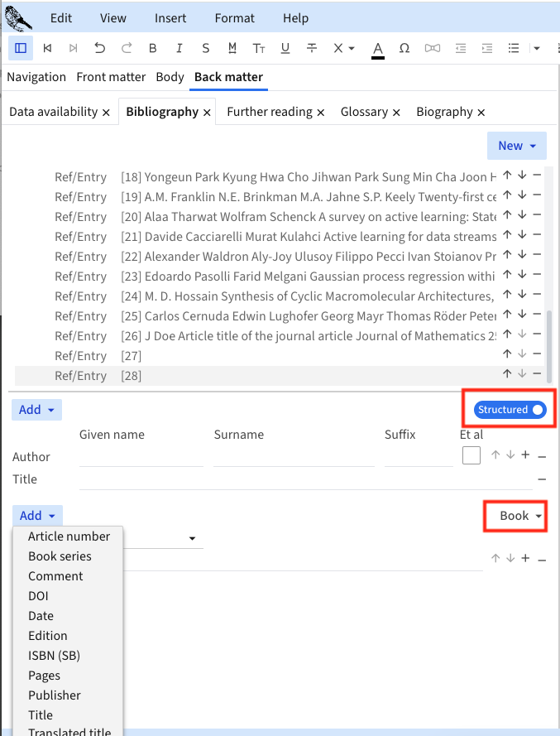
Task: Apply strikethrough formatting
Action: tap(312, 48)
